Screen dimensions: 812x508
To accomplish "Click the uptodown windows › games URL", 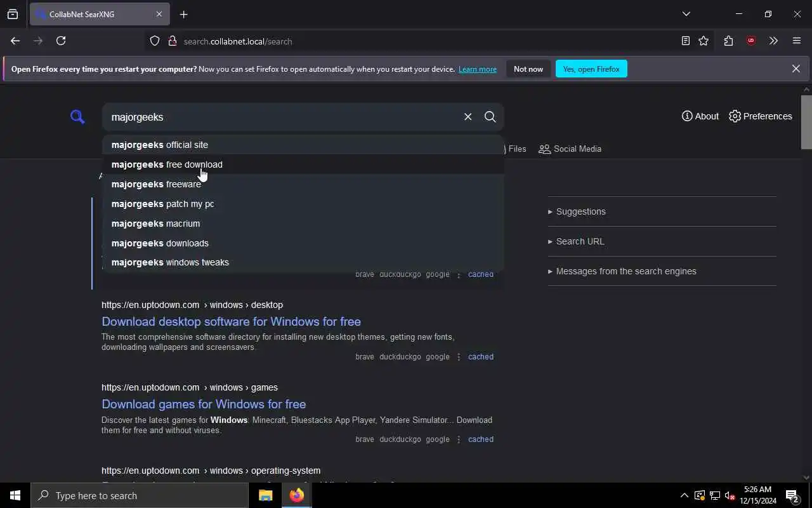I will coord(190,387).
